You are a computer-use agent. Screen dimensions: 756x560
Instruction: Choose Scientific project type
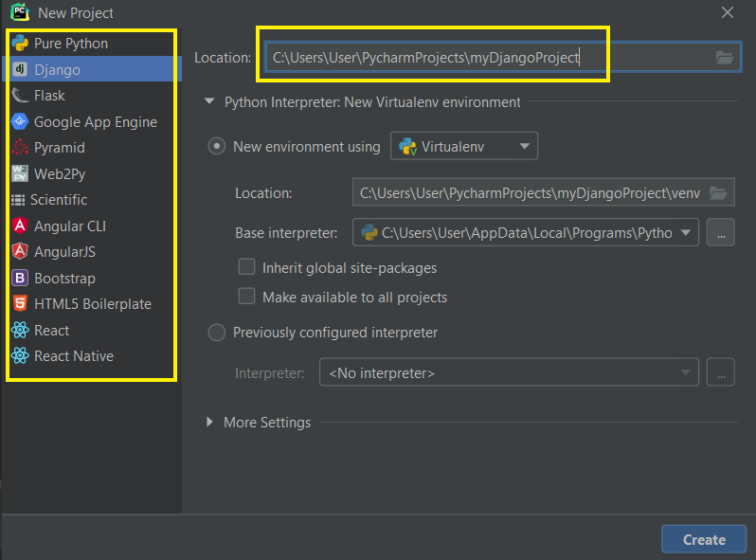click(92, 200)
